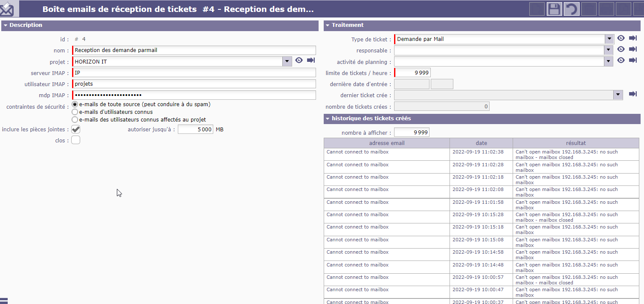644x304 pixels.
Task: Open the responsable dropdown list
Action: tap(609, 50)
